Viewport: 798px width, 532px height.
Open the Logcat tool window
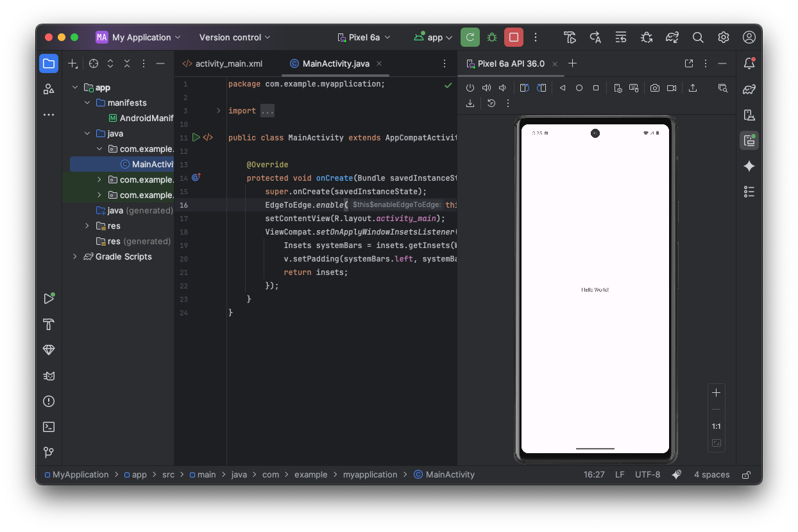(x=49, y=376)
